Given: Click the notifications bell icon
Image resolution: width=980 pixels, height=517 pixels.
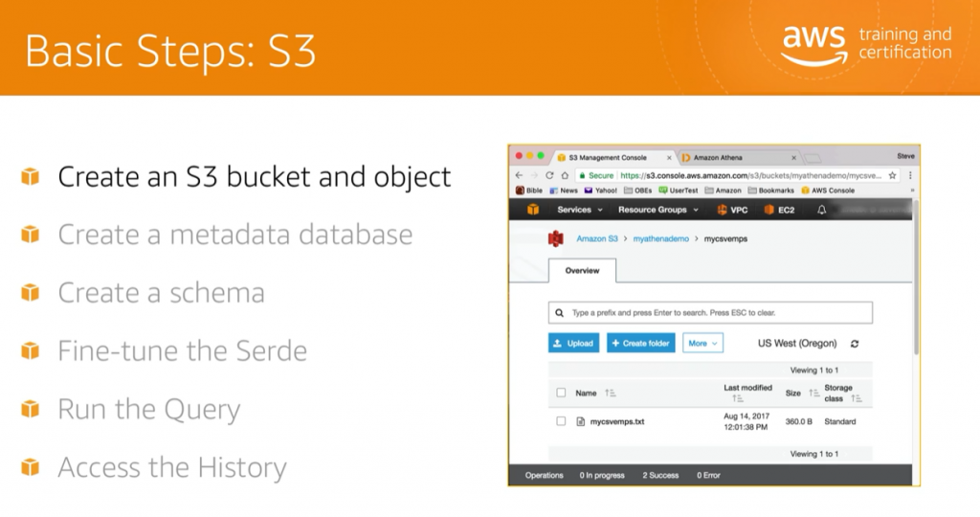Looking at the screenshot, I should (x=821, y=210).
